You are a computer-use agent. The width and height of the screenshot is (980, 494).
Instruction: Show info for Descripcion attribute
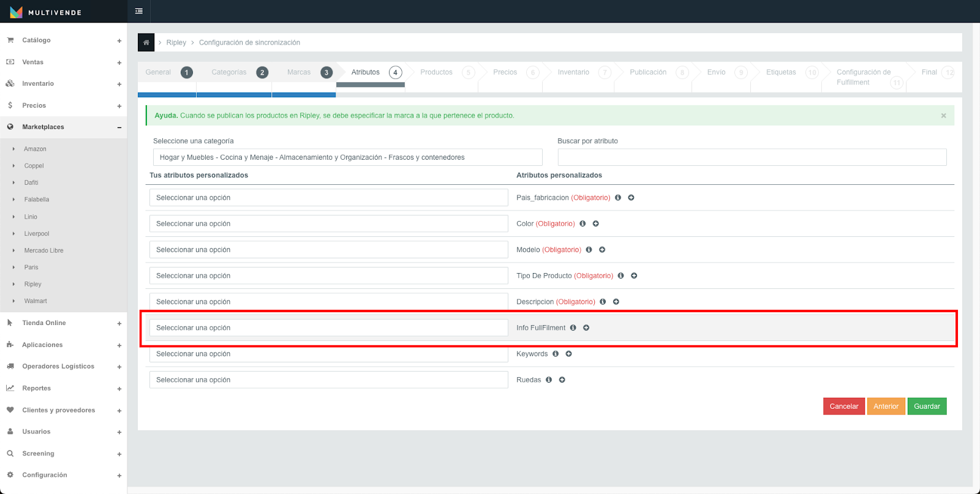(x=603, y=302)
